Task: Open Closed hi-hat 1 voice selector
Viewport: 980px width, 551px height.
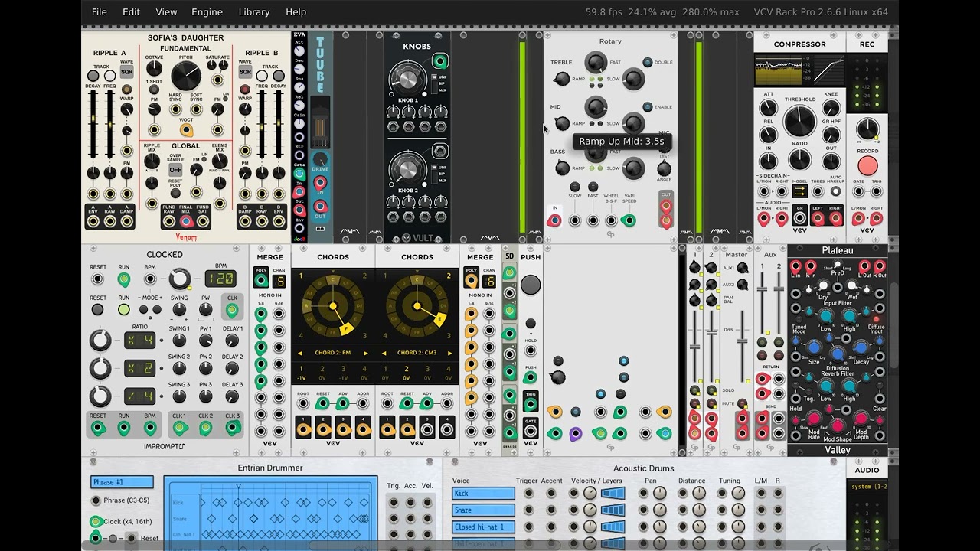Action: (483, 527)
